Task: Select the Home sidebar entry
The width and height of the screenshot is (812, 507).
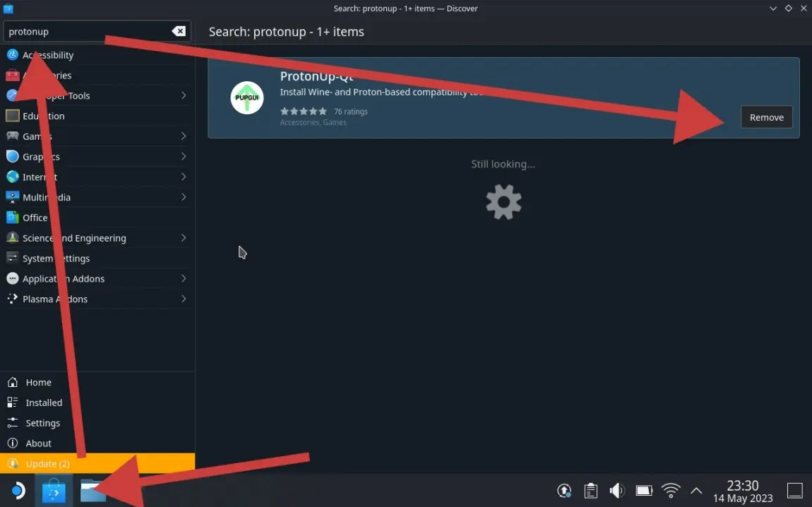Action: [x=38, y=382]
